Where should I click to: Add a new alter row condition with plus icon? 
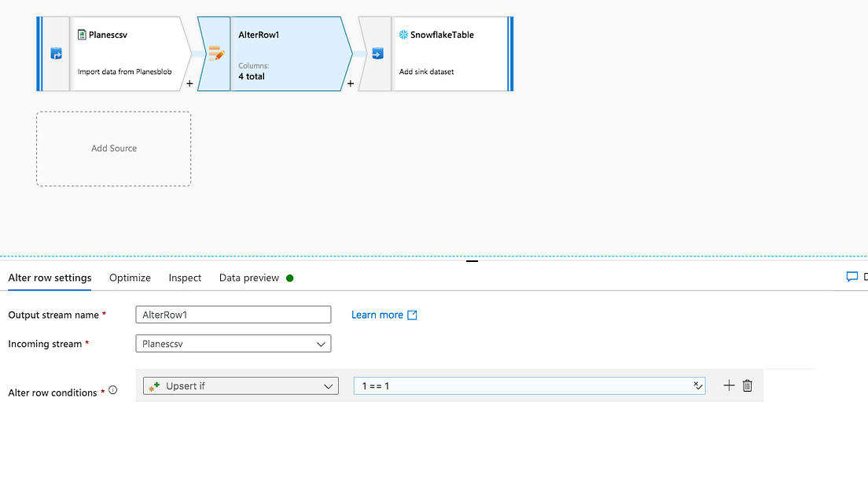[x=728, y=385]
